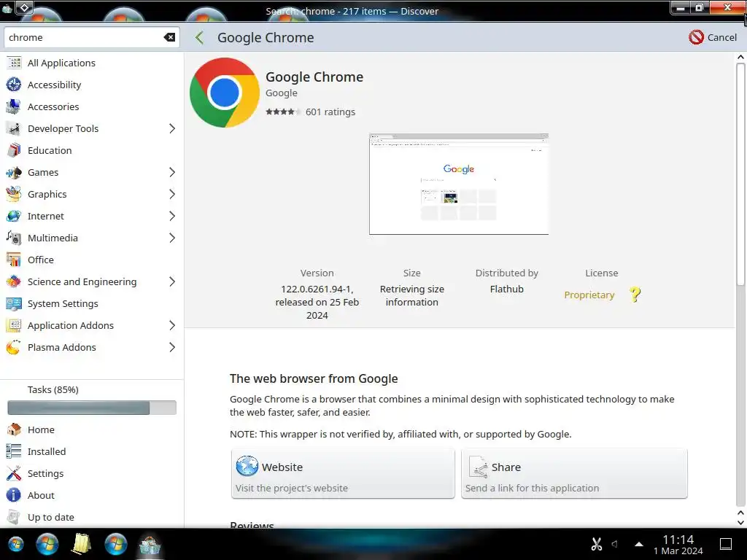This screenshot has height=560, width=747.
Task: Clear the chrome search text
Action: coord(169,37)
